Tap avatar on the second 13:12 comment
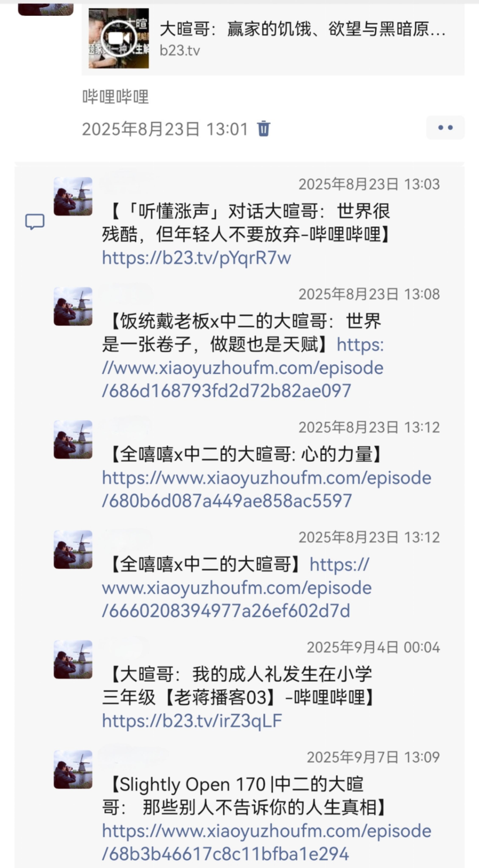This screenshot has height=868, width=479. click(x=73, y=550)
